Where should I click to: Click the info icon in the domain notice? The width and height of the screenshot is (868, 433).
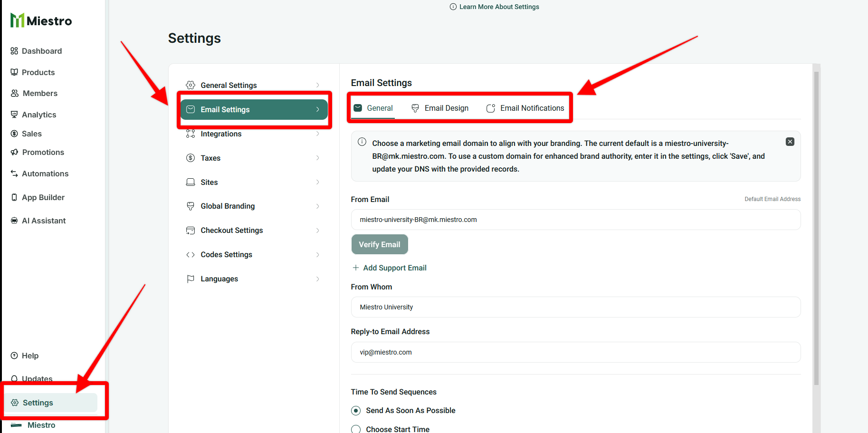(x=362, y=142)
